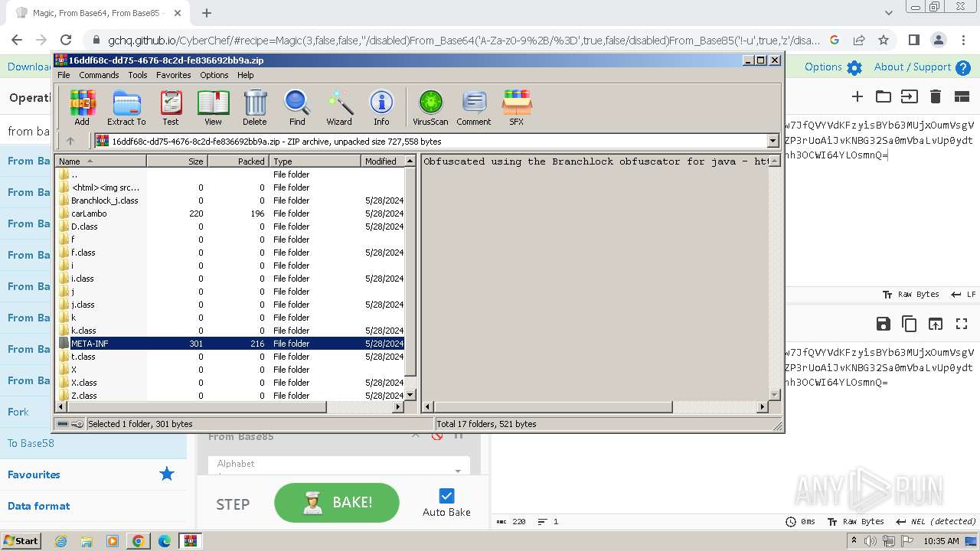This screenshot has height=551, width=980.
Task: Open Internet Explorer from taskbar
Action: (x=60, y=541)
